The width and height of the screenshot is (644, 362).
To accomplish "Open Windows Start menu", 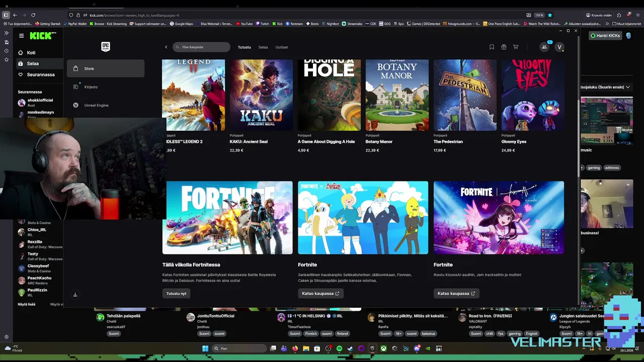I will tap(205, 348).
